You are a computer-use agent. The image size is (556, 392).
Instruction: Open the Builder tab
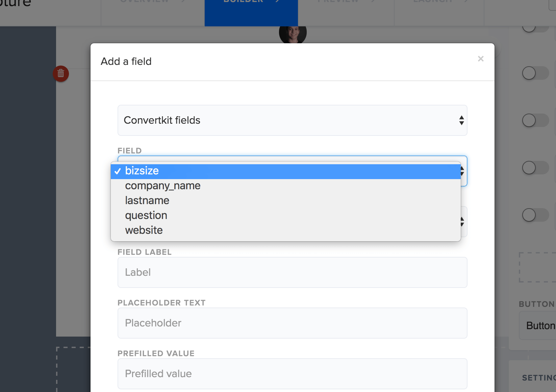pyautogui.click(x=251, y=13)
